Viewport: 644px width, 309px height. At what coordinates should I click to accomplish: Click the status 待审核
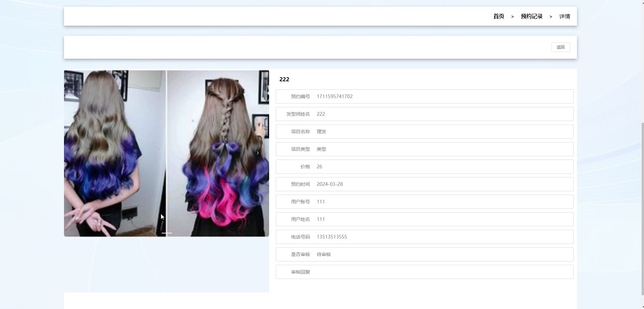pyautogui.click(x=324, y=254)
